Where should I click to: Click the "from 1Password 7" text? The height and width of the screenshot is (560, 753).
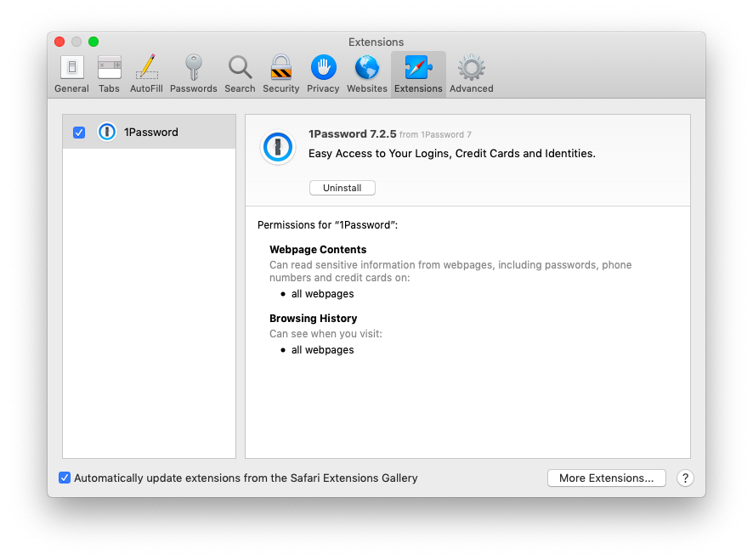coord(436,135)
